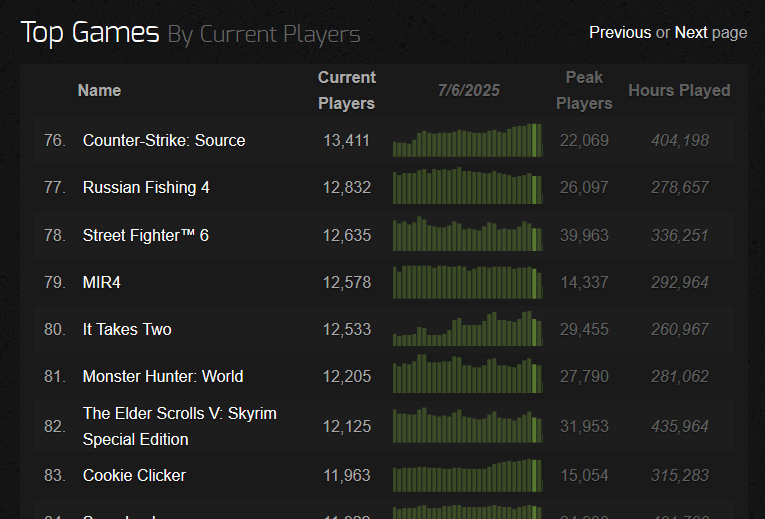
Task: Click hours played value 435,964
Action: point(680,426)
